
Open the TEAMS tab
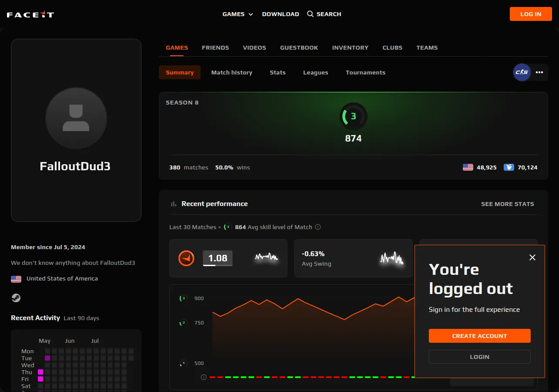pyautogui.click(x=427, y=47)
